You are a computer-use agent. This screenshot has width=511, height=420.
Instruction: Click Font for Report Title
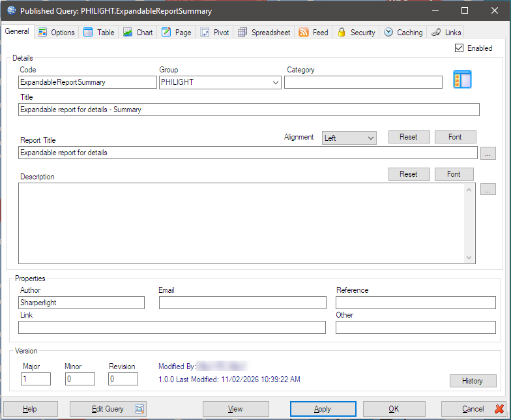click(455, 137)
